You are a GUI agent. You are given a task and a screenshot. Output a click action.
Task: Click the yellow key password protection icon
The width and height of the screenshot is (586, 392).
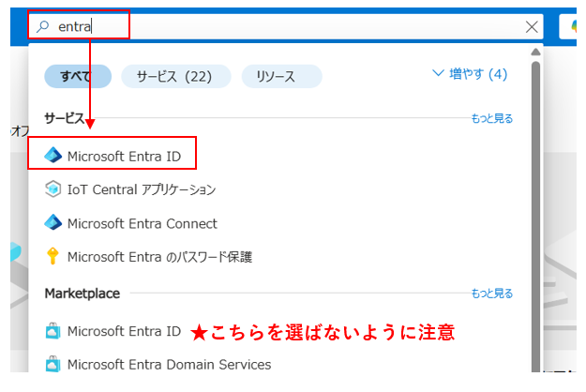point(53,256)
